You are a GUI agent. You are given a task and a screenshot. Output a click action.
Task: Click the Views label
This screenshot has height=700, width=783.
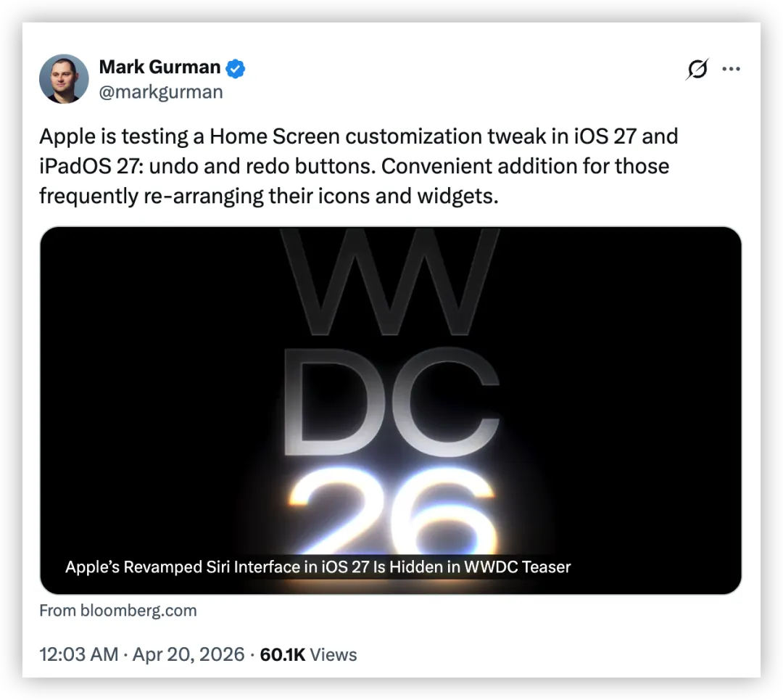(333, 654)
